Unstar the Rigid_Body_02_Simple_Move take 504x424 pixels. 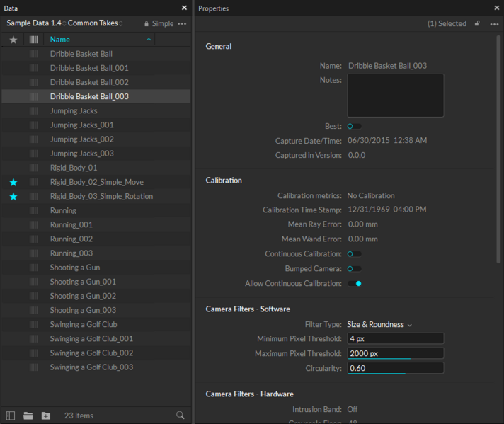coord(13,182)
